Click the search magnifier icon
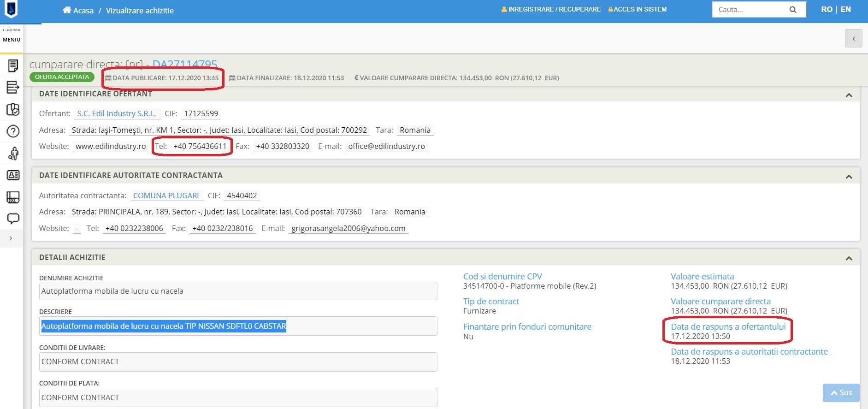The image size is (868, 409). click(x=793, y=10)
